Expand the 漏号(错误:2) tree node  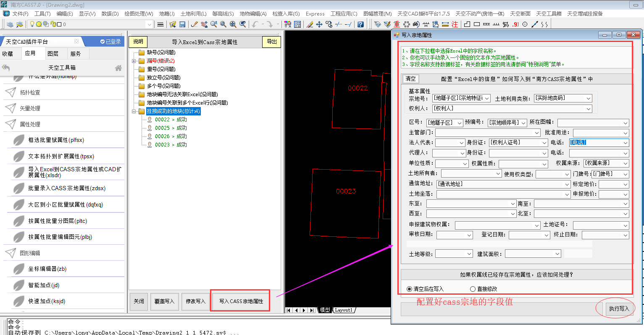134,61
